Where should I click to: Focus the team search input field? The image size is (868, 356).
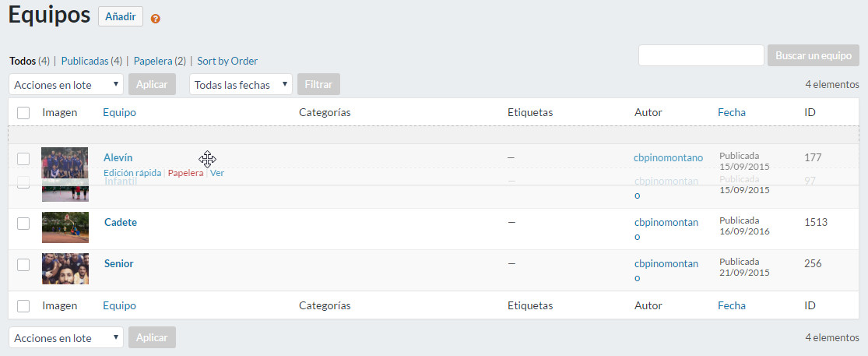point(701,55)
